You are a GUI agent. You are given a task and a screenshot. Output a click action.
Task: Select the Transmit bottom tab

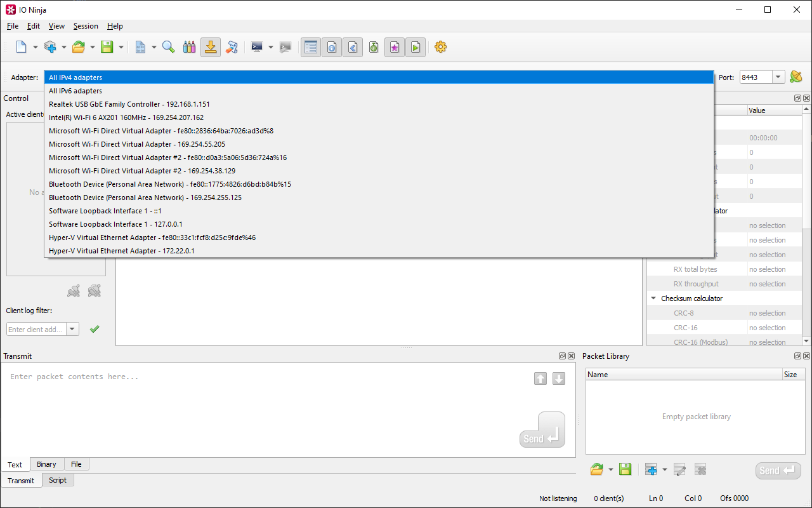coord(21,481)
